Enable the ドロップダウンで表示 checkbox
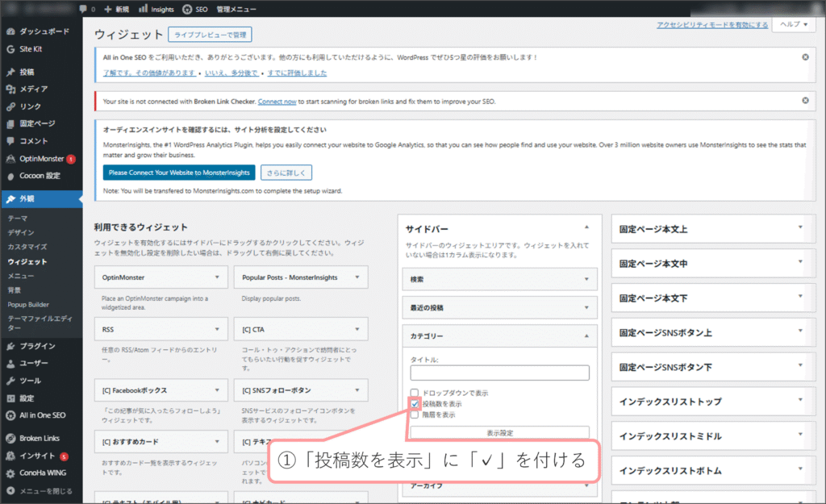Image resolution: width=826 pixels, height=504 pixels. click(415, 393)
